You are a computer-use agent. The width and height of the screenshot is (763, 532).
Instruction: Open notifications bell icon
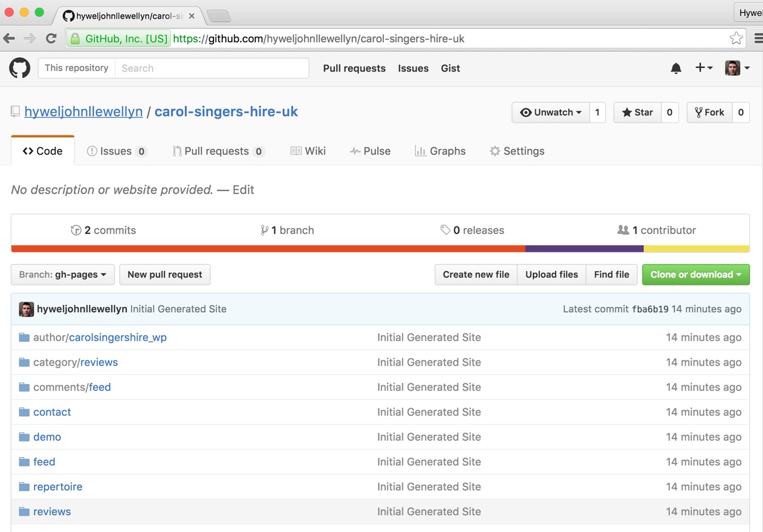coord(676,69)
